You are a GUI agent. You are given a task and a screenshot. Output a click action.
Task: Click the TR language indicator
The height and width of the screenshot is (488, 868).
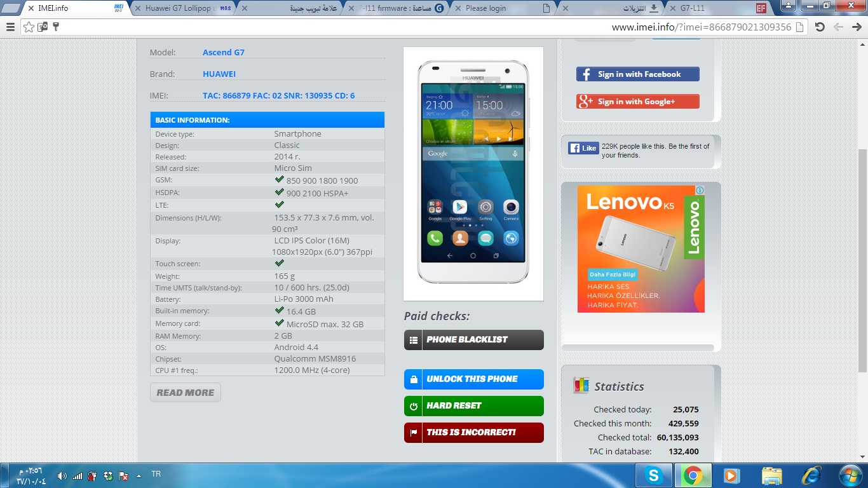pyautogui.click(x=156, y=474)
